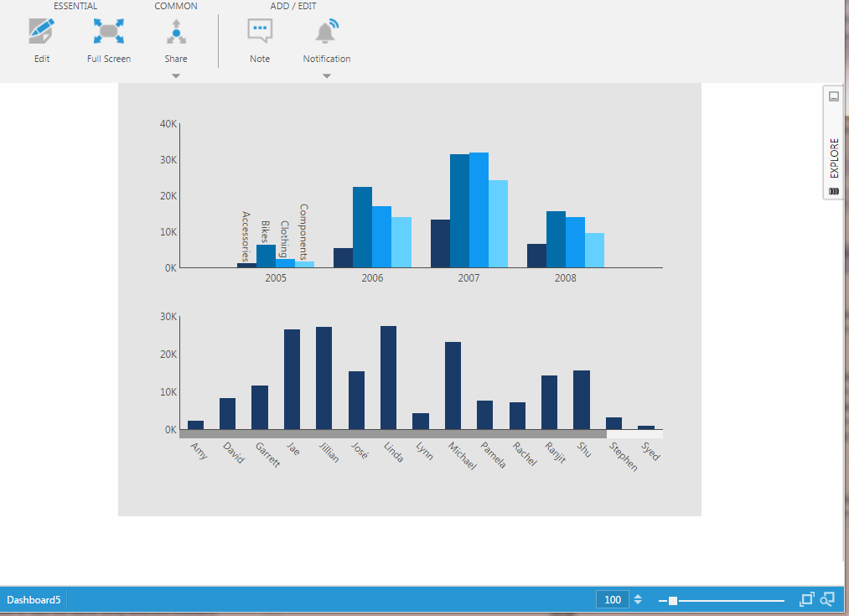Click the Components legend label

point(303,231)
